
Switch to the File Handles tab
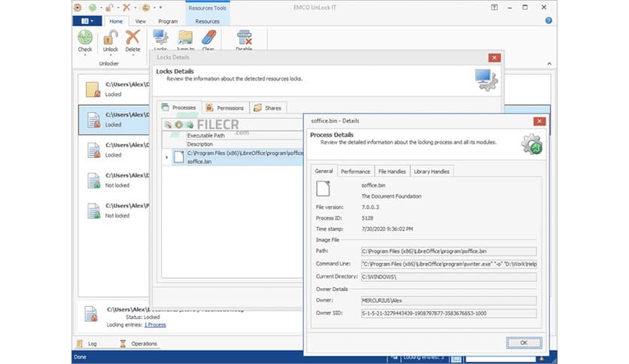pos(392,171)
